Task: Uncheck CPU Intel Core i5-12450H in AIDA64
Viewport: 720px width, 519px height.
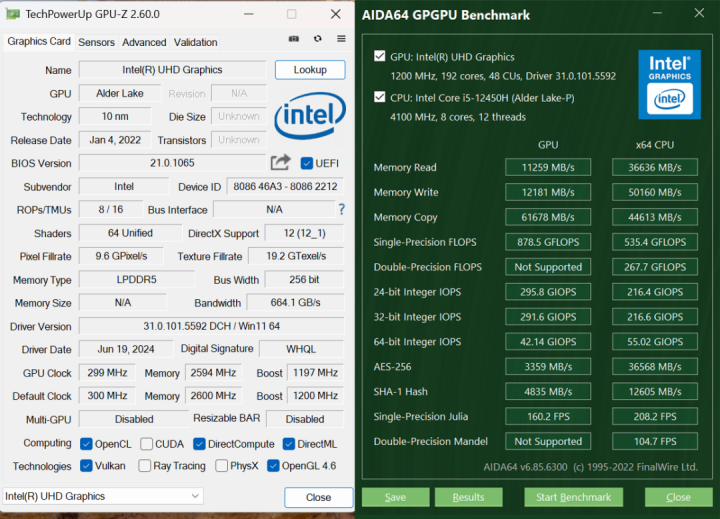Action: [380, 97]
